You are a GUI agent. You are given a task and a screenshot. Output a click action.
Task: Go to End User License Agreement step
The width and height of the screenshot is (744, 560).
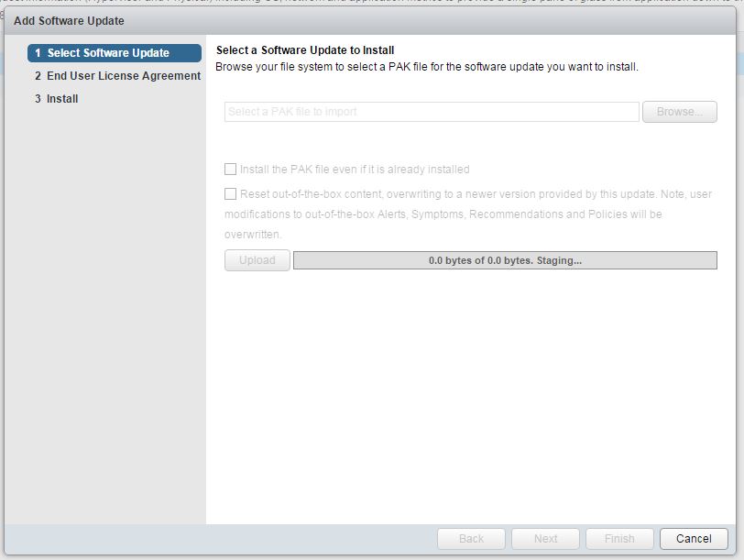click(x=117, y=76)
